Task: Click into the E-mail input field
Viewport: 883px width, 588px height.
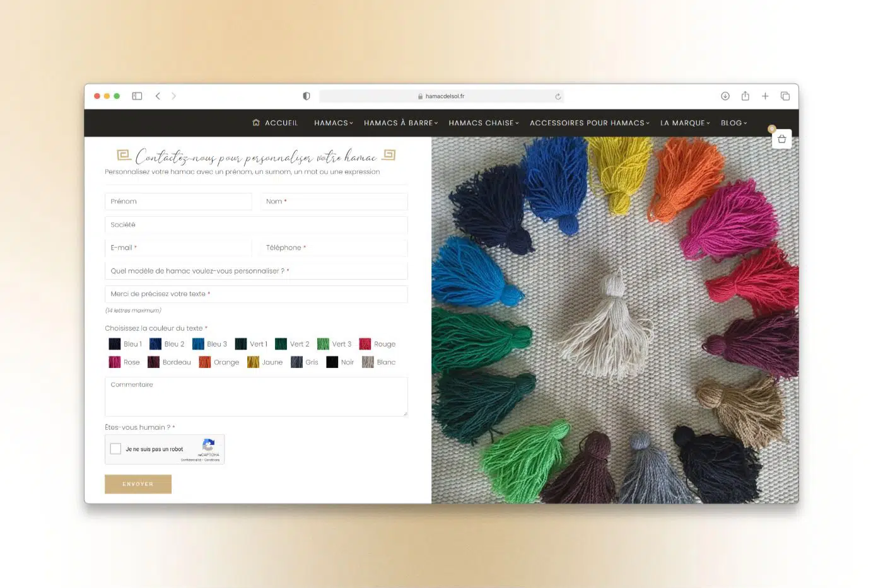Action: [178, 248]
